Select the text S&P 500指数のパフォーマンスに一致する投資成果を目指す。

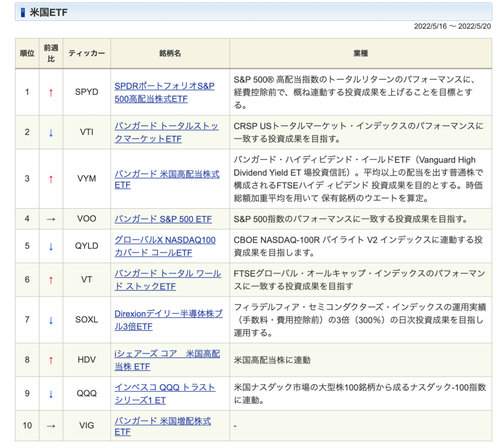[351, 219]
